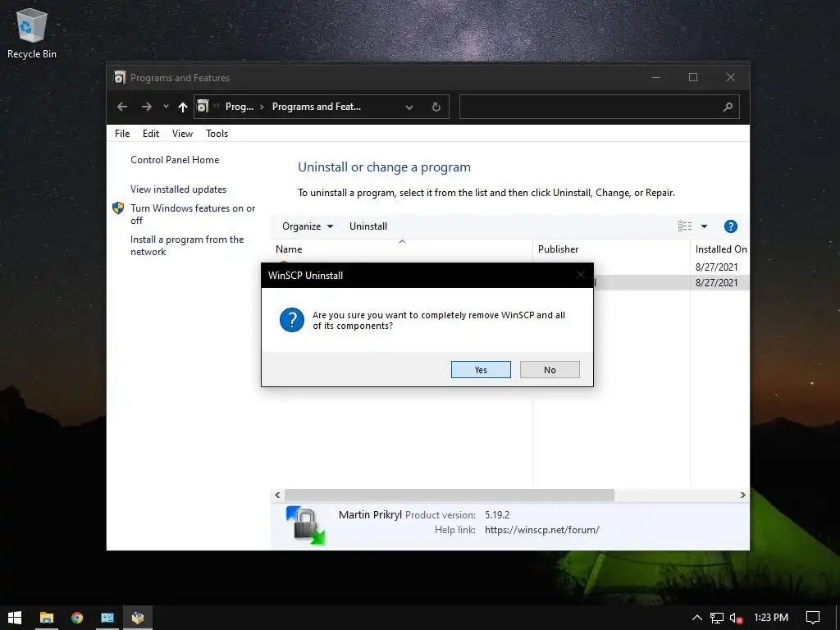Refresh the Programs and Features view
This screenshot has width=840, height=630.
tap(436, 107)
